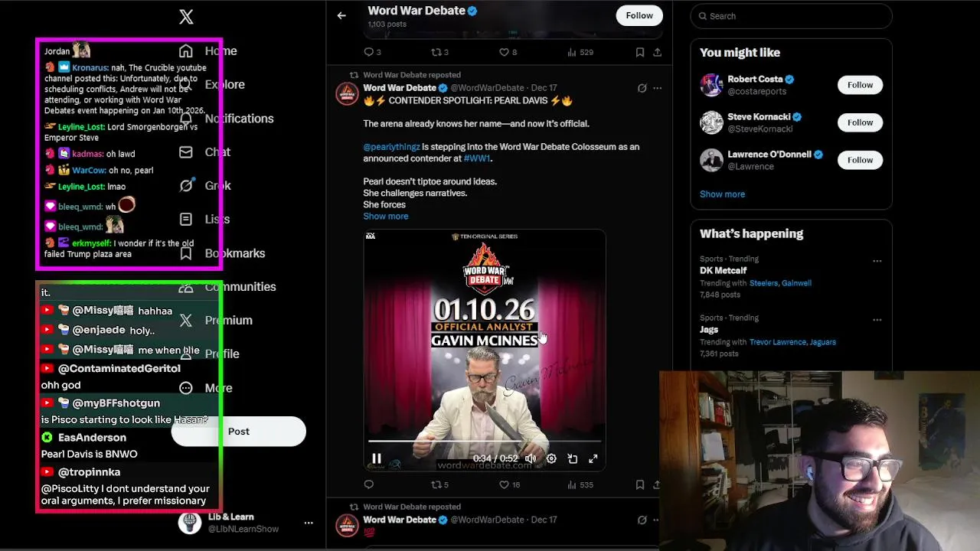Open Jags trending topic

pos(709,330)
